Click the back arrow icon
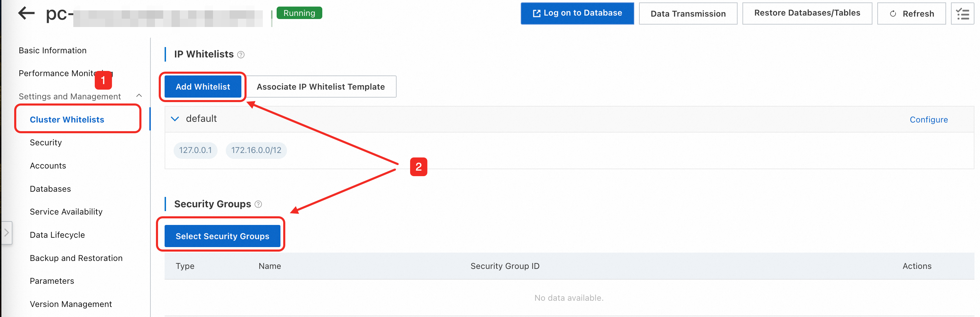 point(26,13)
